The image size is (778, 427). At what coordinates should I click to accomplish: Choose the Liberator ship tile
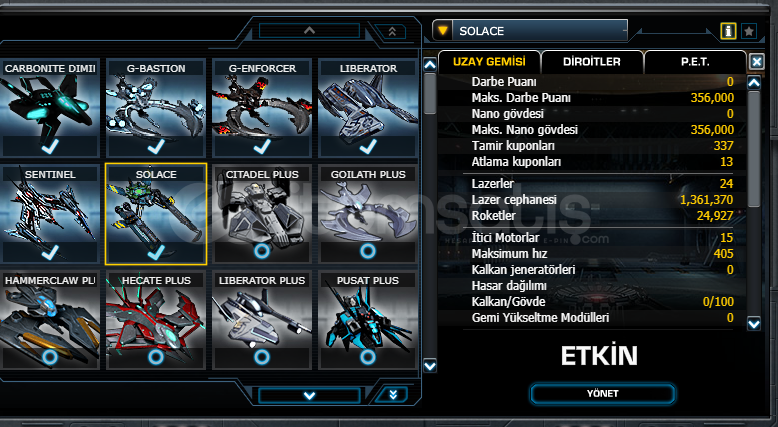pos(368,108)
